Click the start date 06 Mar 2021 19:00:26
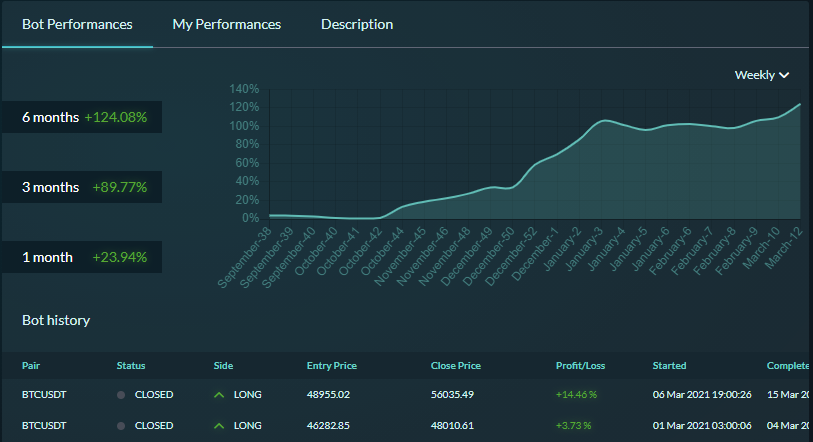 point(702,395)
